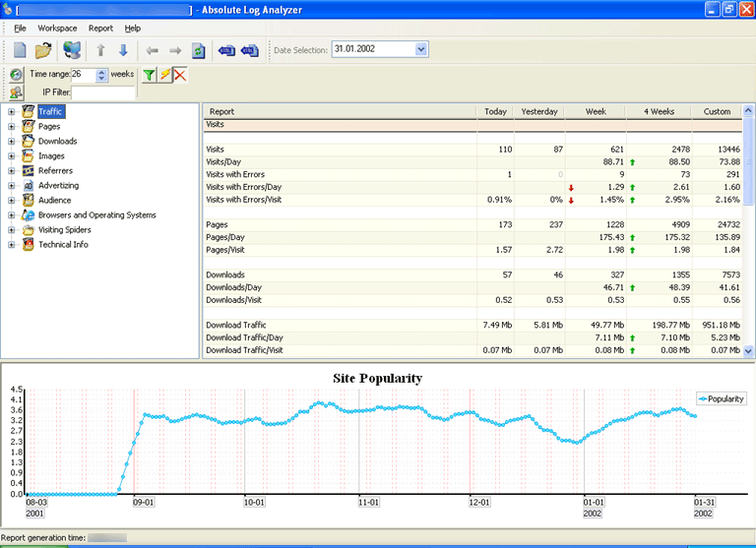Click the Traffic tree node icon
Screen dimensions: 756x548
tap(29, 111)
